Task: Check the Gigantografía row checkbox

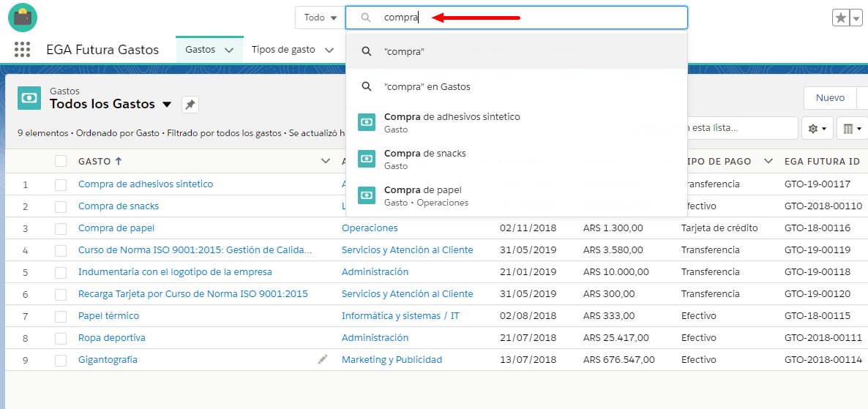Action: [61, 360]
